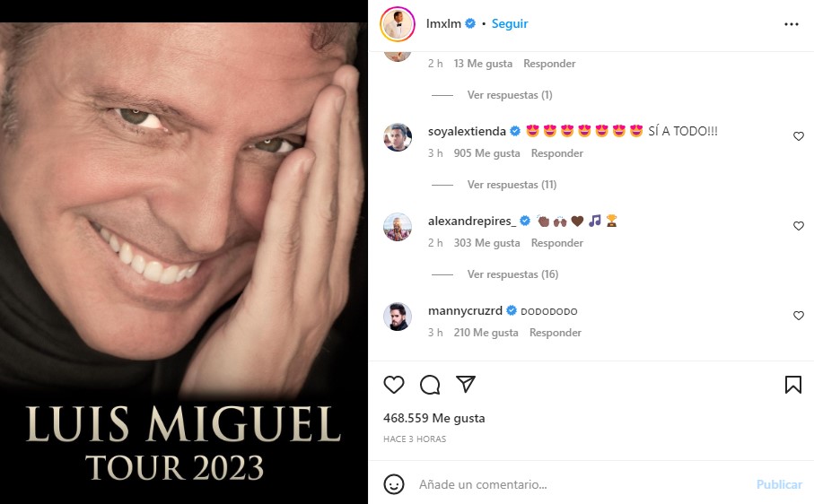Like the post with the heart icon
Image resolution: width=814 pixels, height=504 pixels.
[x=393, y=385]
